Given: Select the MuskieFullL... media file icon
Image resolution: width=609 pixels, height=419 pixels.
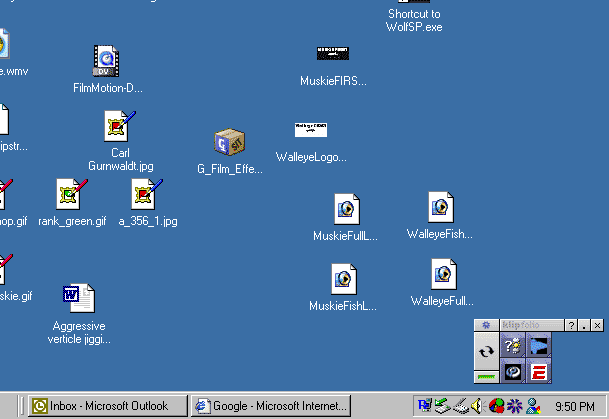Looking at the screenshot, I should tap(346, 209).
